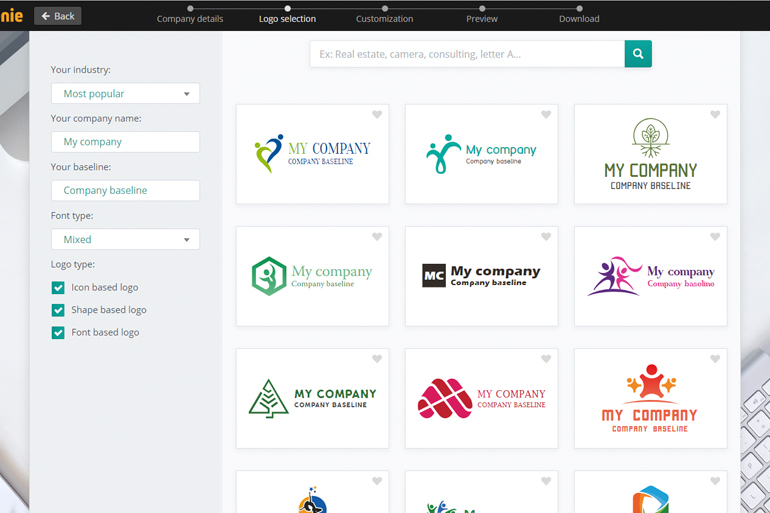Favorite the red striped heart logo

pos(546,359)
